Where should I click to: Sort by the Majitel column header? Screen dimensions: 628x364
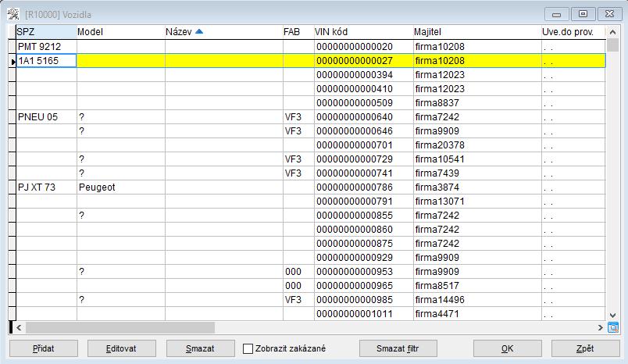point(477,31)
